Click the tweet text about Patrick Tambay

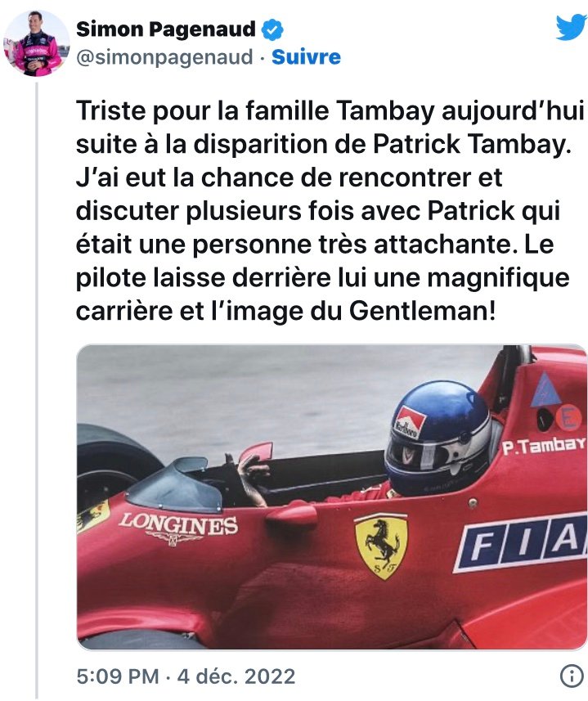pos(330,210)
